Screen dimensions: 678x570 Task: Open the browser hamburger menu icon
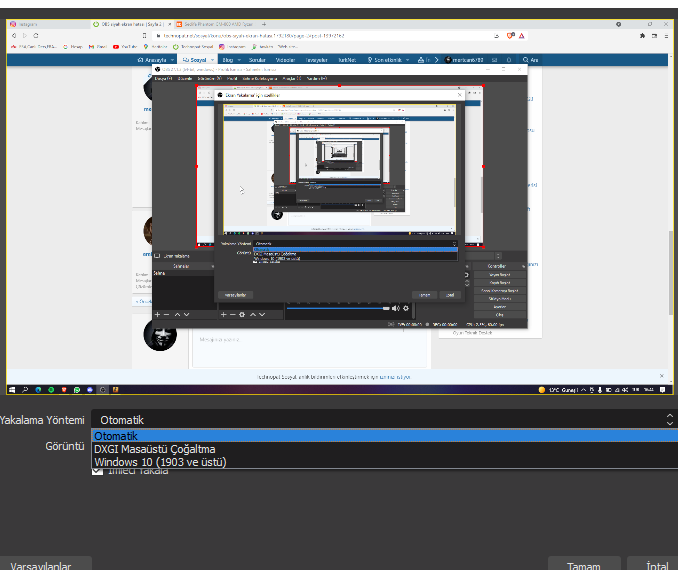pos(666,36)
